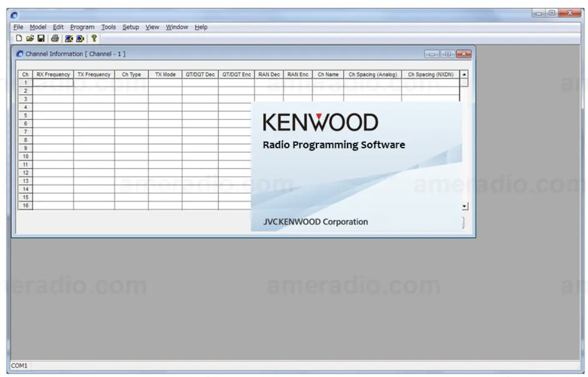The height and width of the screenshot is (377, 588).
Task: Select TX Mode cell in channel 3 row
Action: 165,99
